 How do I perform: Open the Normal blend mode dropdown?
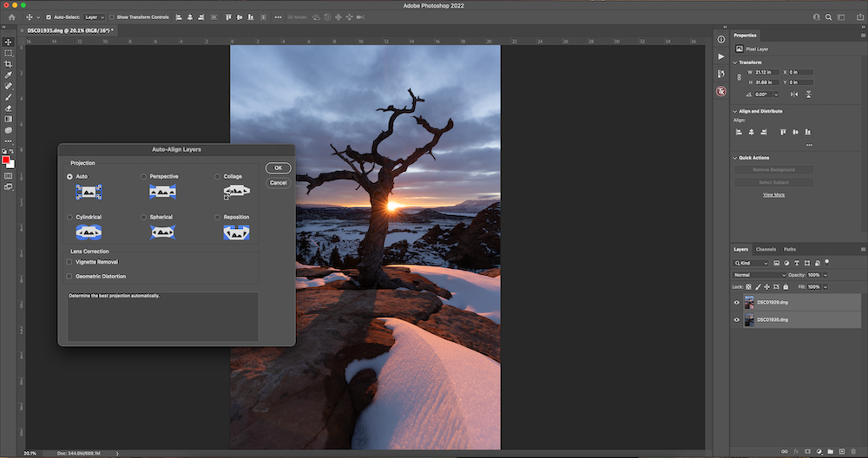click(759, 275)
